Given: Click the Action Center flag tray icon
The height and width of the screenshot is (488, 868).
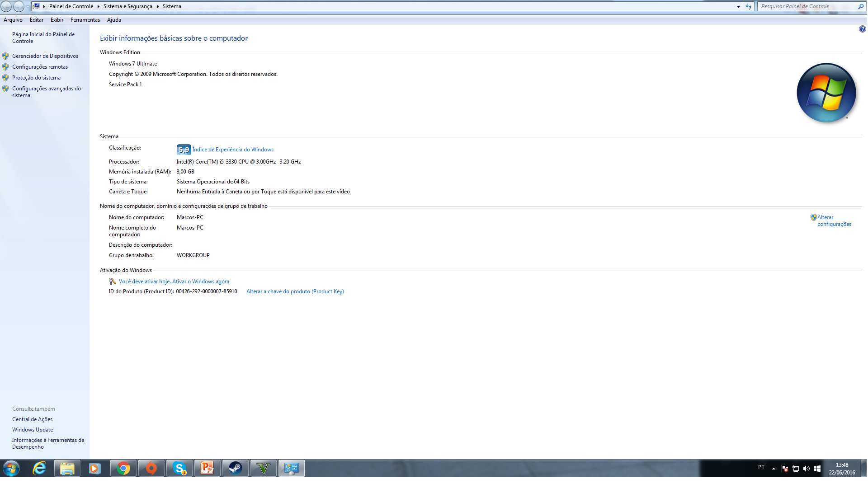Looking at the screenshot, I should click(785, 469).
